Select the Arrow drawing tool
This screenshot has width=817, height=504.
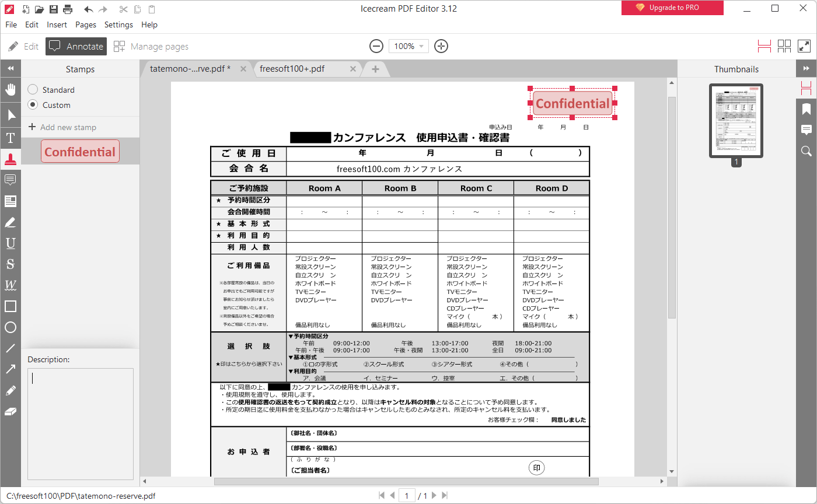[11, 369]
